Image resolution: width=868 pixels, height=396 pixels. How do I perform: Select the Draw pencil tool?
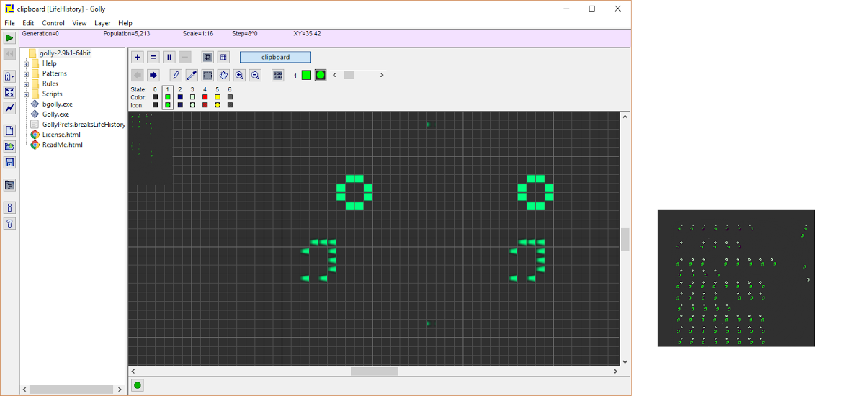(x=176, y=75)
